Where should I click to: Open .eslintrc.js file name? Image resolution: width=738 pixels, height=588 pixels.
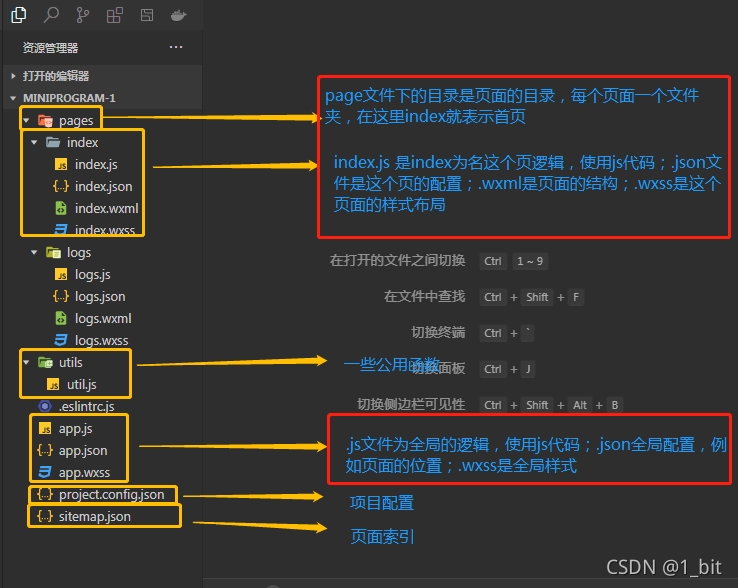point(87,406)
